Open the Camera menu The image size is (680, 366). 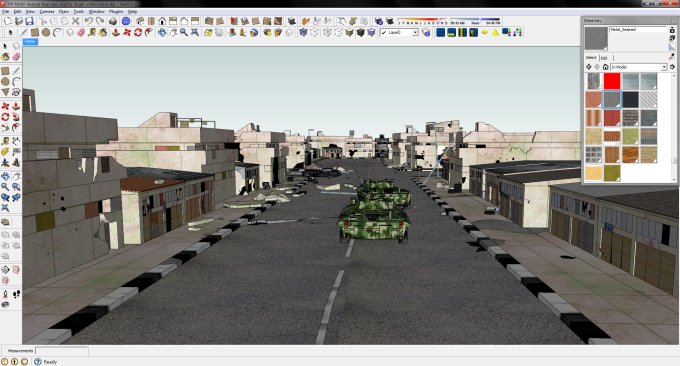point(47,12)
